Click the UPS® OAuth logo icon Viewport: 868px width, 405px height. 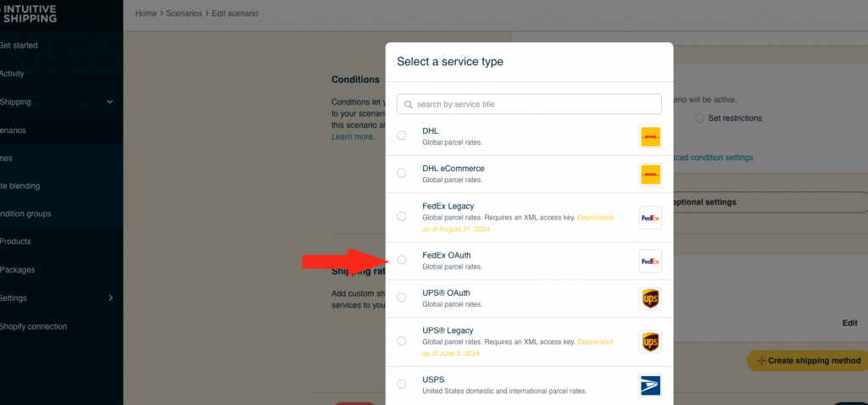coord(650,299)
